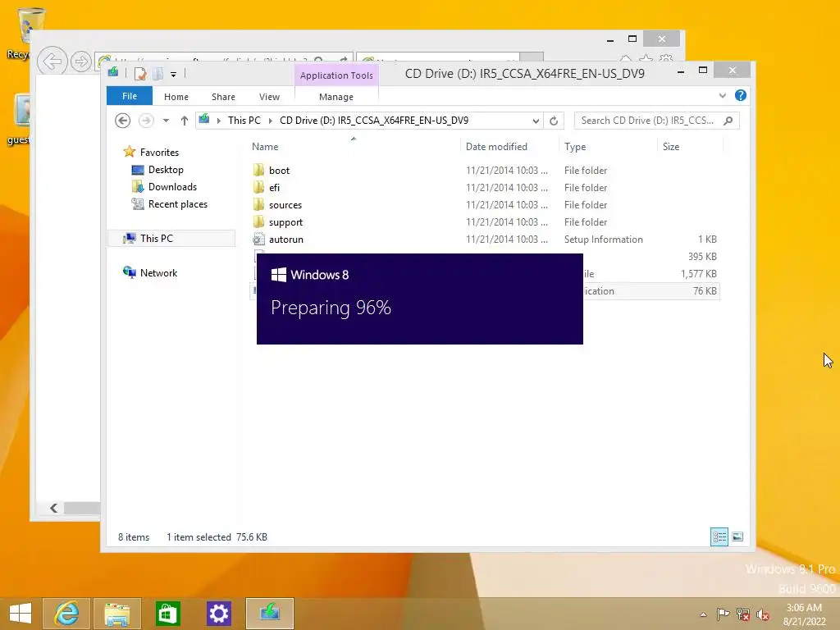
Task: Select Network in the navigation pane
Action: (x=158, y=272)
